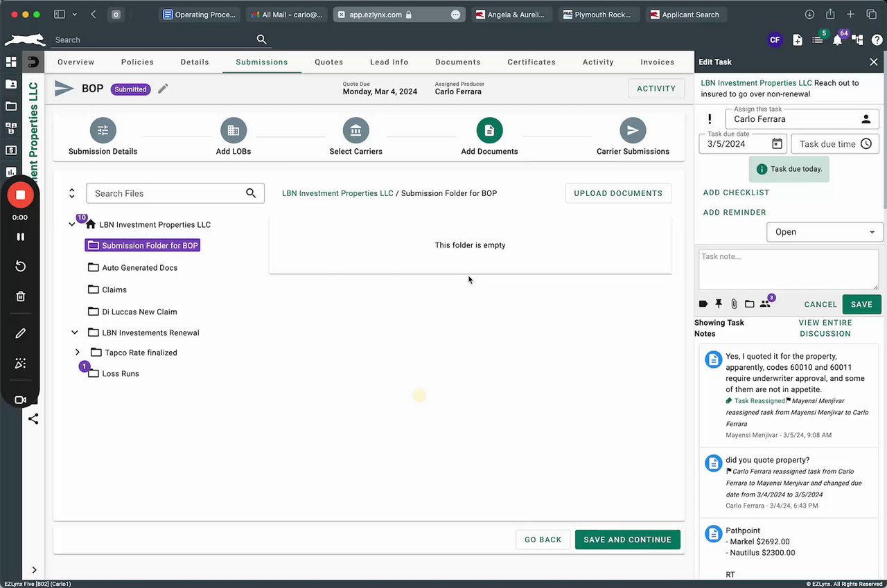
Task: Open the dashboard grid icon in left sidebar
Action: pos(11,62)
